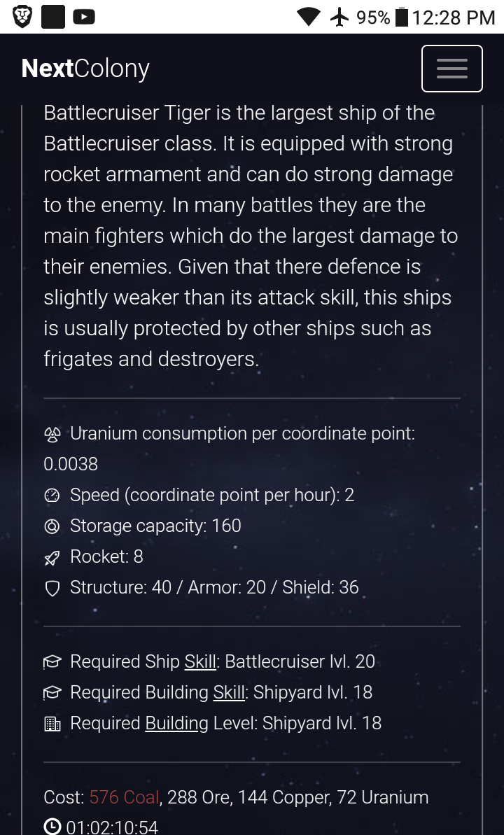Tap the airplane mode status icon
Screen dimensions: 504x835
(339, 17)
